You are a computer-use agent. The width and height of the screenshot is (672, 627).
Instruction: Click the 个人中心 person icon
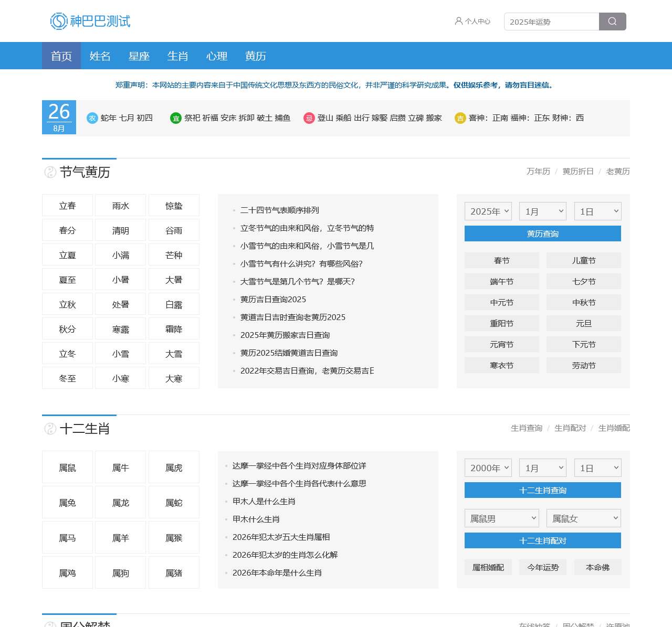[x=459, y=22]
